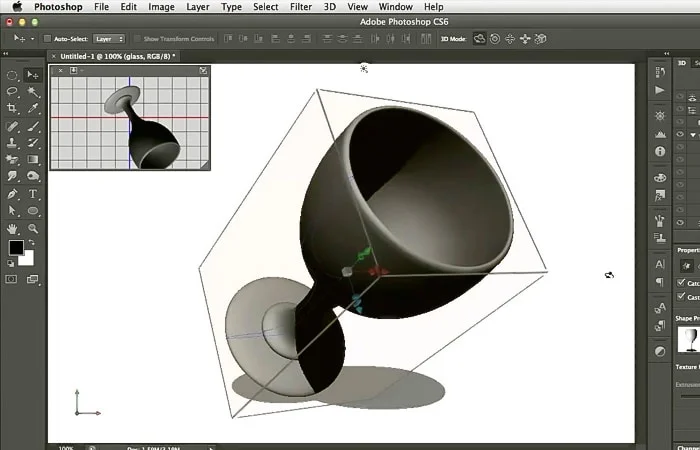Select the Brush tool

tap(33, 126)
